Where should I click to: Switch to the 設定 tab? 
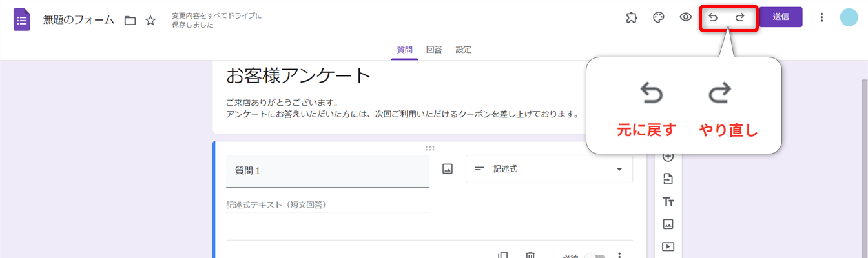(463, 50)
